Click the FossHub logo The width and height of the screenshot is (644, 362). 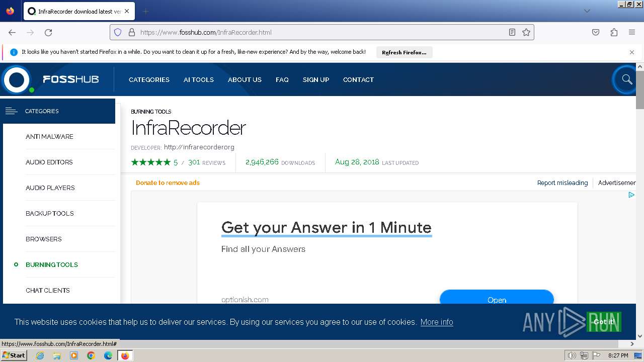click(50, 79)
